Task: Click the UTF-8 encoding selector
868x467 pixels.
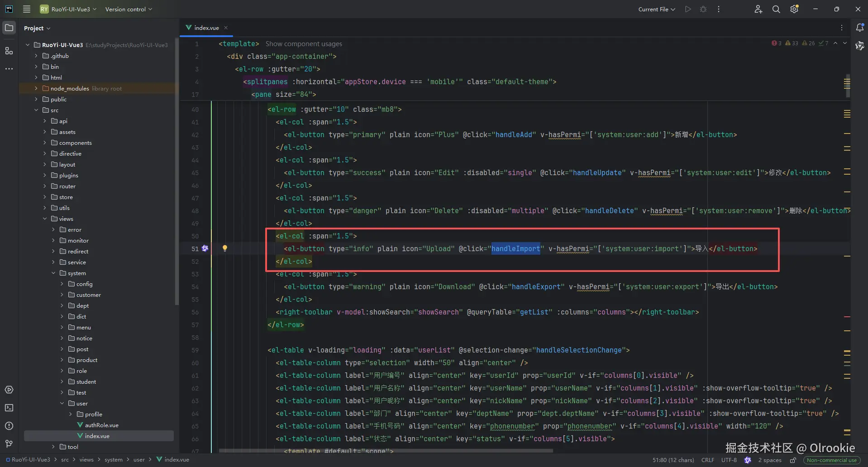Action: pos(729,460)
